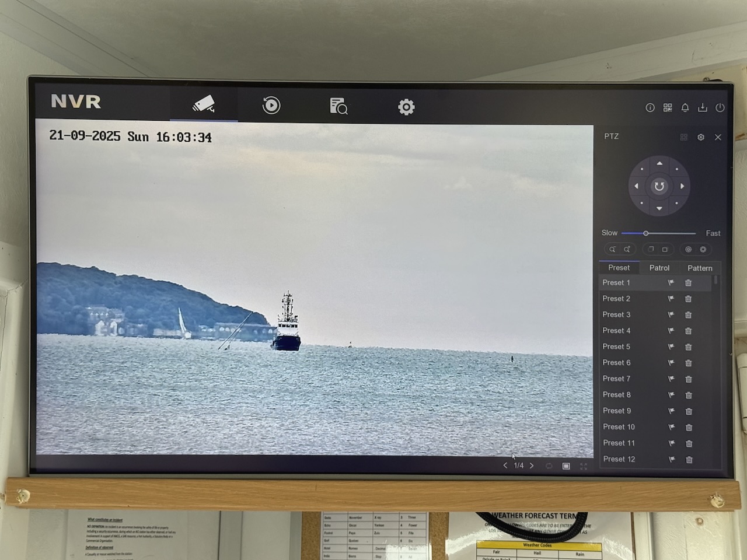Click the PTZ speed slider handle
This screenshot has height=560, width=747.
click(x=646, y=233)
